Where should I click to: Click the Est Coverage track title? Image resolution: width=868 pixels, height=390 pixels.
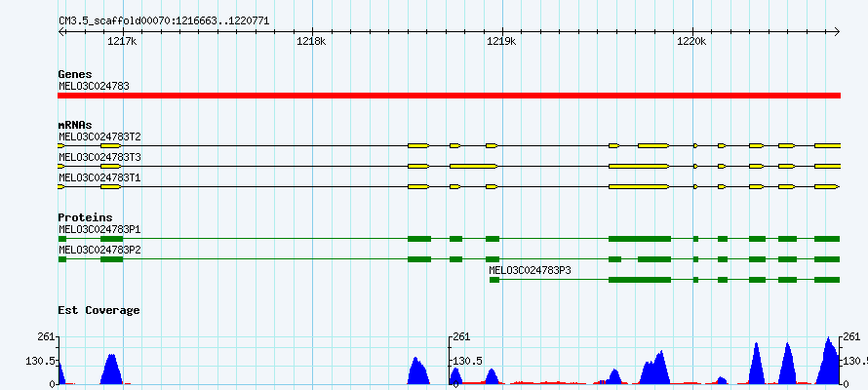99,310
